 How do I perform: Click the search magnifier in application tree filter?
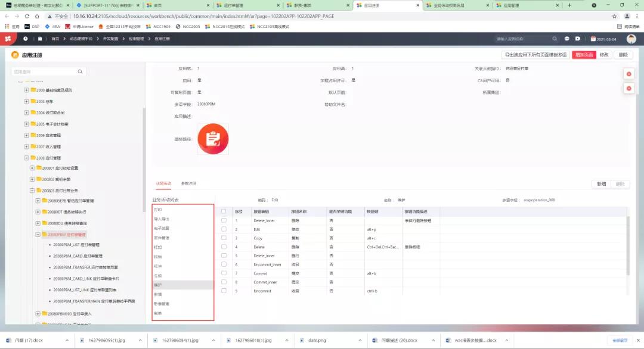[80, 71]
